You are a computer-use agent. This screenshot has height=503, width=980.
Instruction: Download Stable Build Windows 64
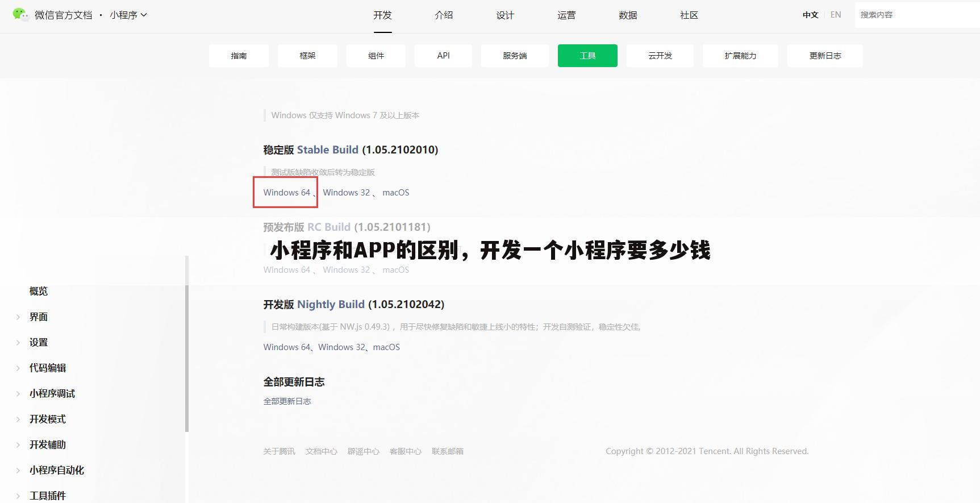point(286,193)
